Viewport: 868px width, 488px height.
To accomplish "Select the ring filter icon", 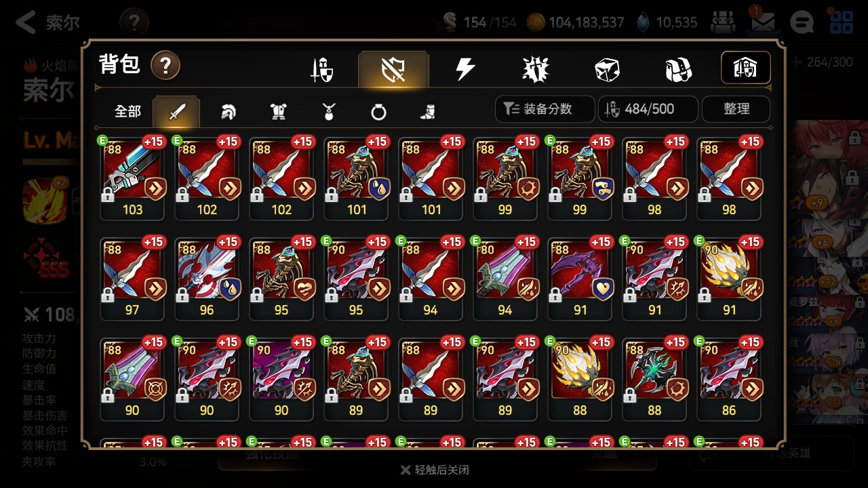I will [x=378, y=112].
